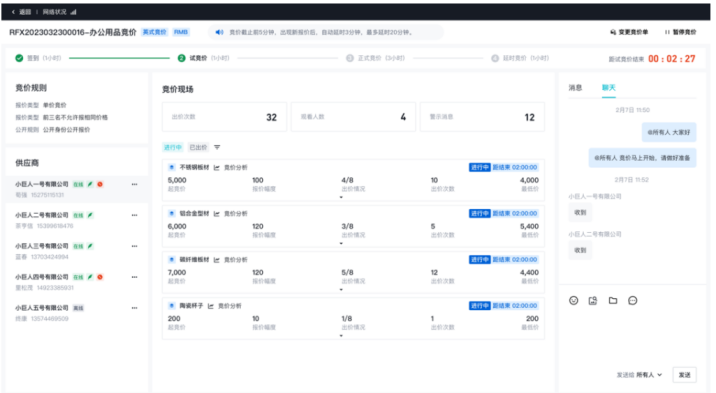Open more options for 小巨人四号有限公司

tap(134, 277)
